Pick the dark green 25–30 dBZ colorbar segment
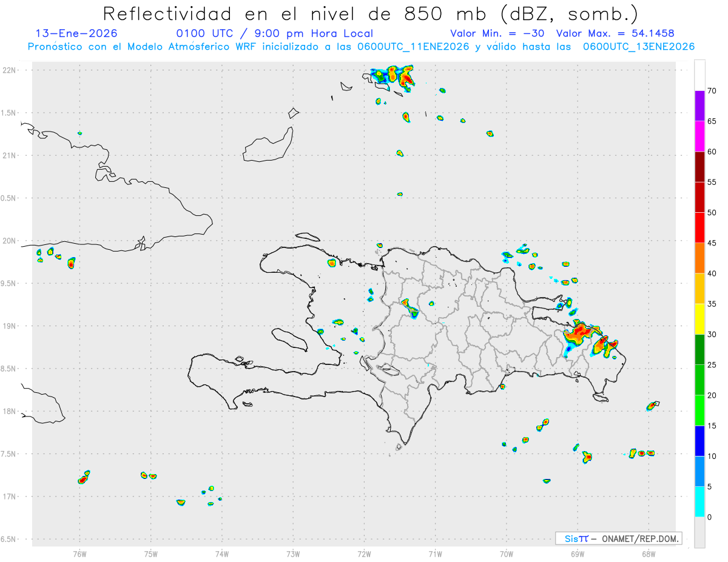This screenshot has width=728, height=562. coord(699,350)
